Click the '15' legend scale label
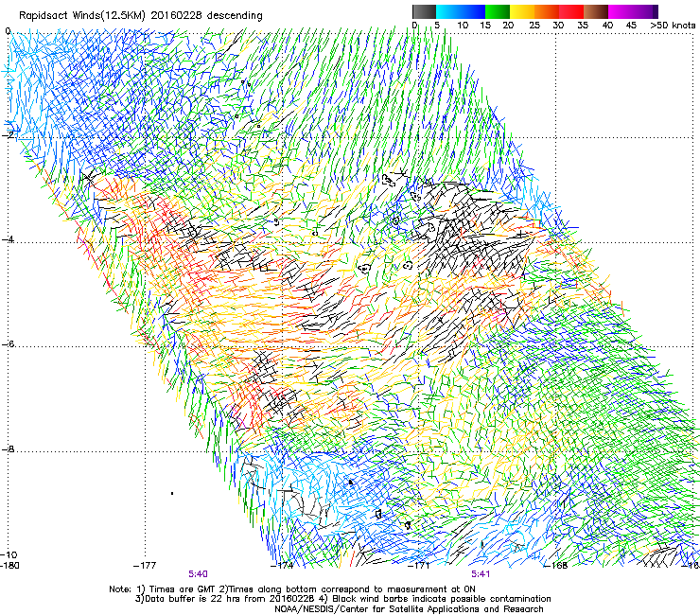Viewport: 700px width, 615px height. click(485, 26)
